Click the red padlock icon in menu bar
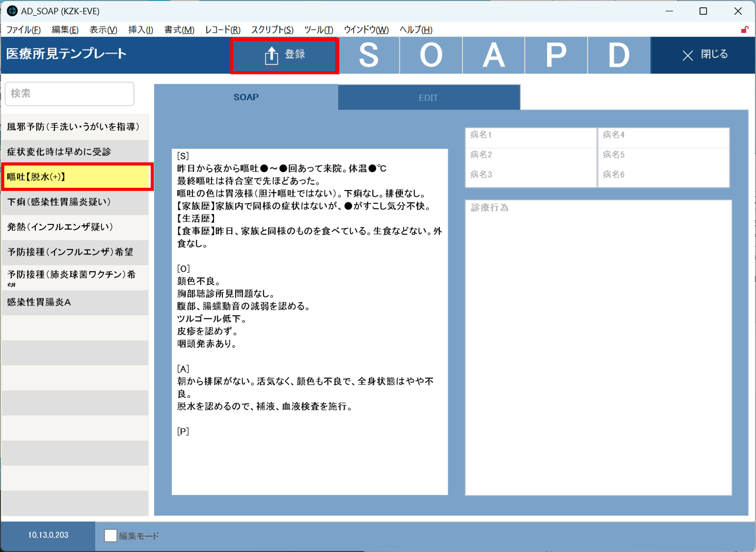756x552 pixels. click(745, 30)
